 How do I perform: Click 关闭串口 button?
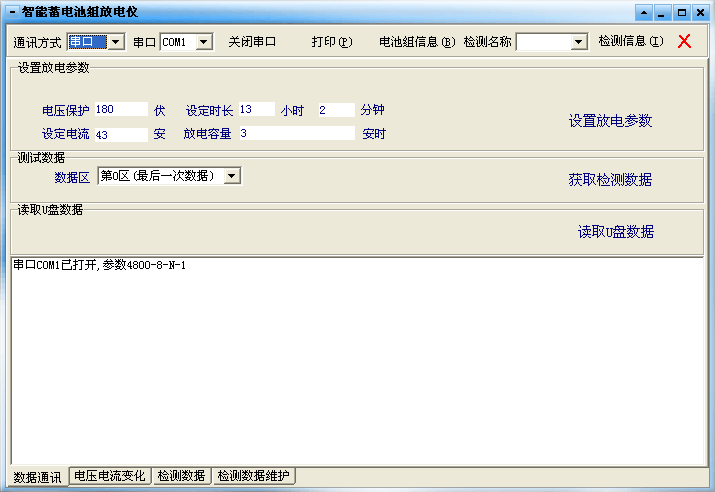[x=252, y=42]
